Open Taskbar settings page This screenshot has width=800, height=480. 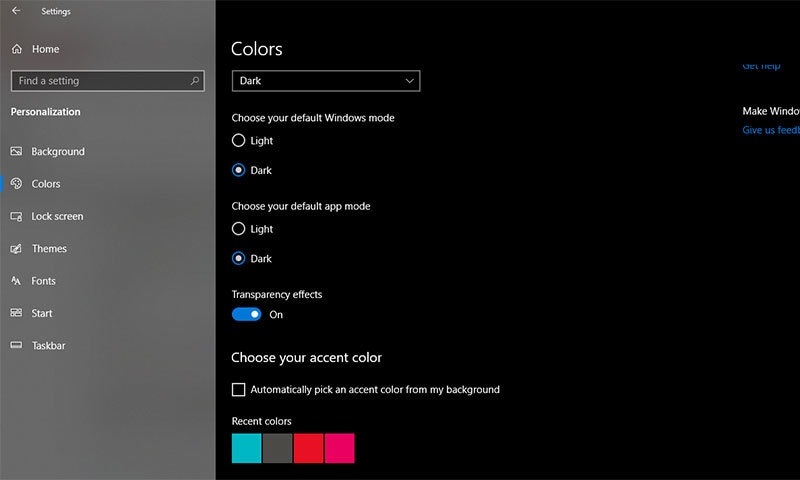tap(48, 345)
